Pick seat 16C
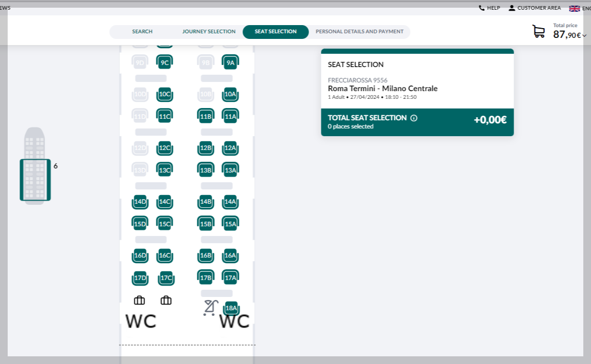Screen dimensions: 591x364 tap(165, 256)
